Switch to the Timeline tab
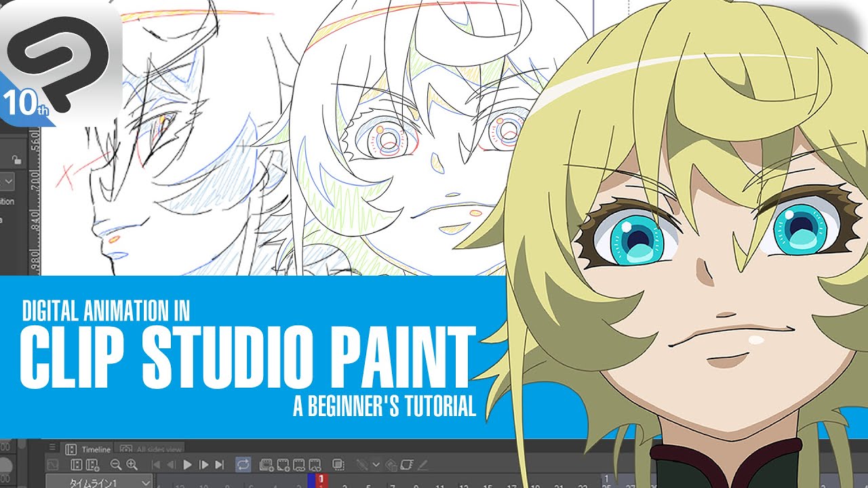Image resolution: width=868 pixels, height=488 pixels. click(88, 449)
